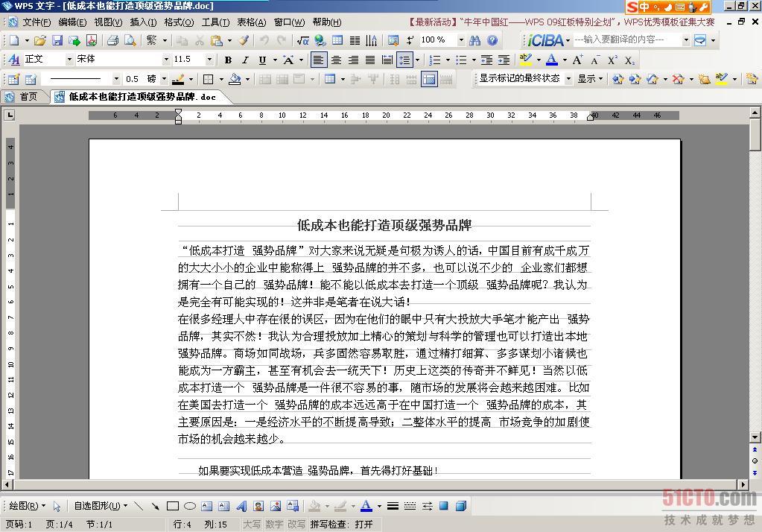Open Help with the question mark icon
Screen dimensions: 762x532
(492, 40)
